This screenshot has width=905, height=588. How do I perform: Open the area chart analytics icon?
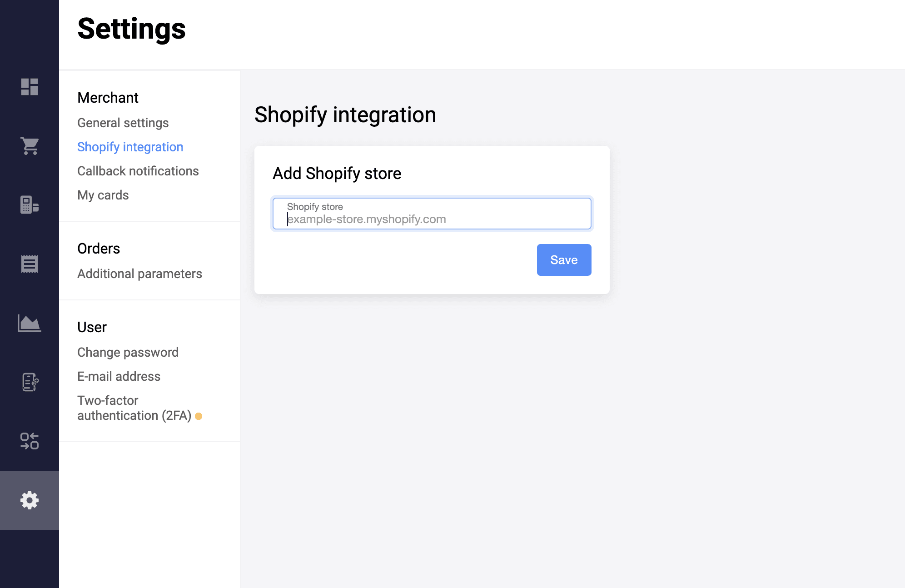[30, 323]
